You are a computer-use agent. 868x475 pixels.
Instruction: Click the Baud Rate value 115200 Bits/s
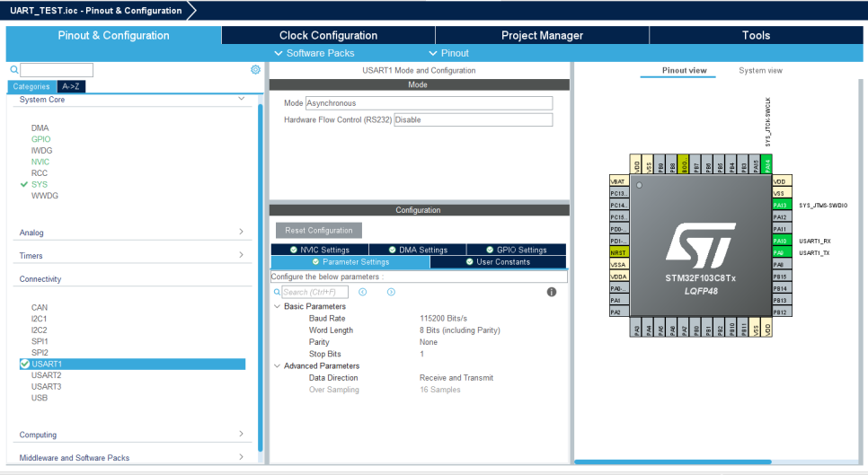tap(443, 319)
